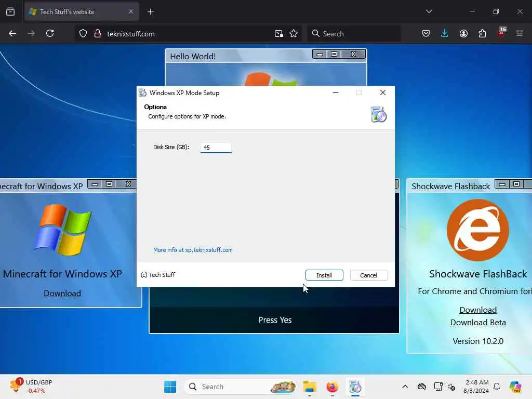Viewport: 532px width, 399px height.
Task: Click the Download Beta link for Shockwave
Action: pyautogui.click(x=478, y=323)
